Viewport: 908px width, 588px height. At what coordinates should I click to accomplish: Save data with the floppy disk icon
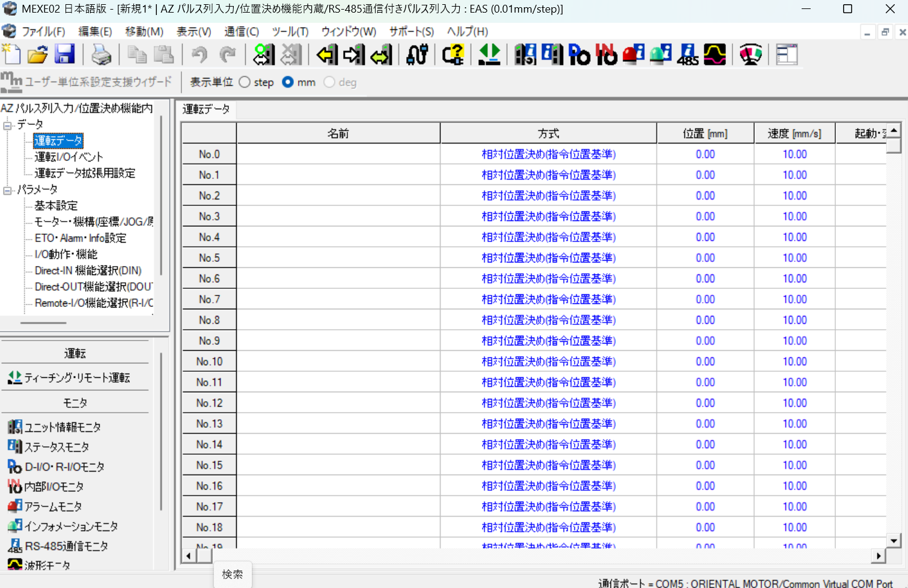[x=64, y=55]
